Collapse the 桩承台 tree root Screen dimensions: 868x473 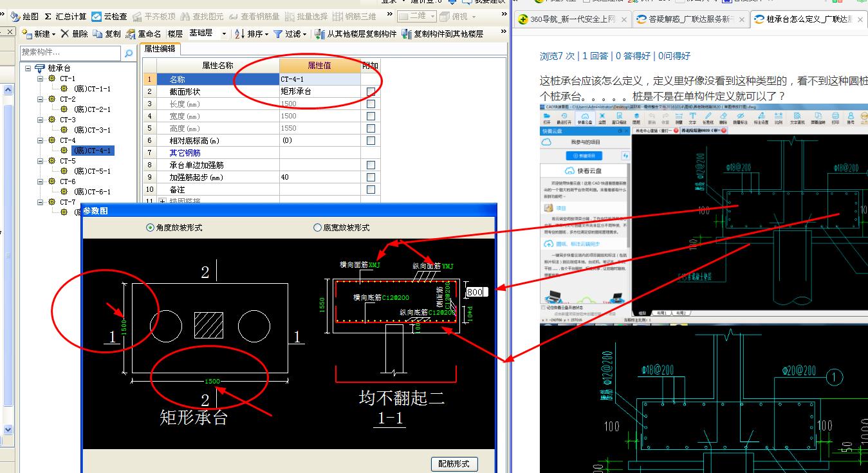click(28, 68)
